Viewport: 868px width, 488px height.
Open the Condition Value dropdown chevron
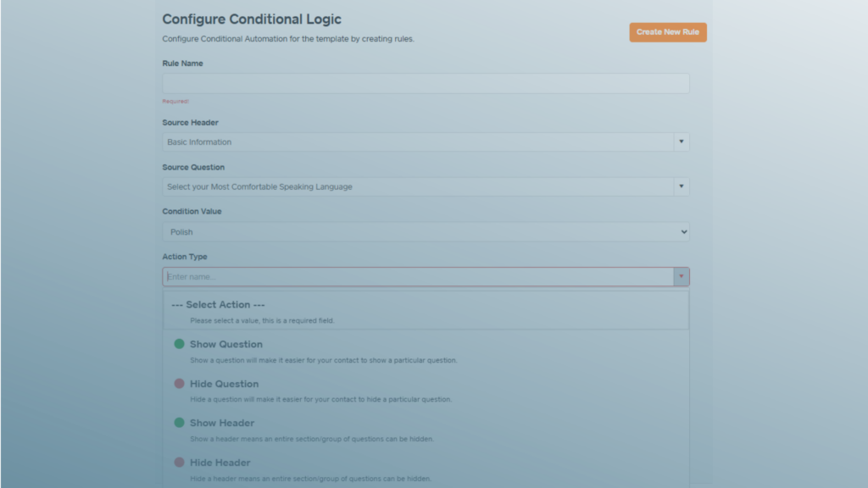(x=682, y=231)
